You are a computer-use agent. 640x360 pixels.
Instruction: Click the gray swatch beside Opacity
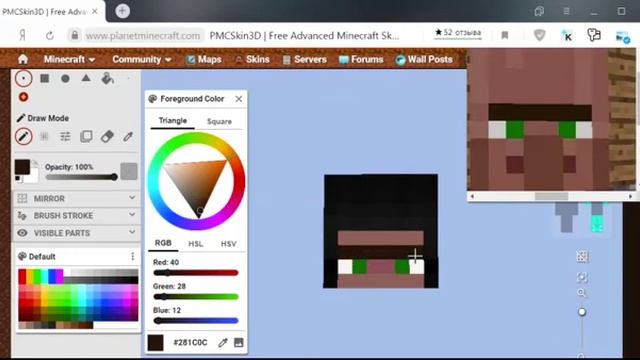129,171
